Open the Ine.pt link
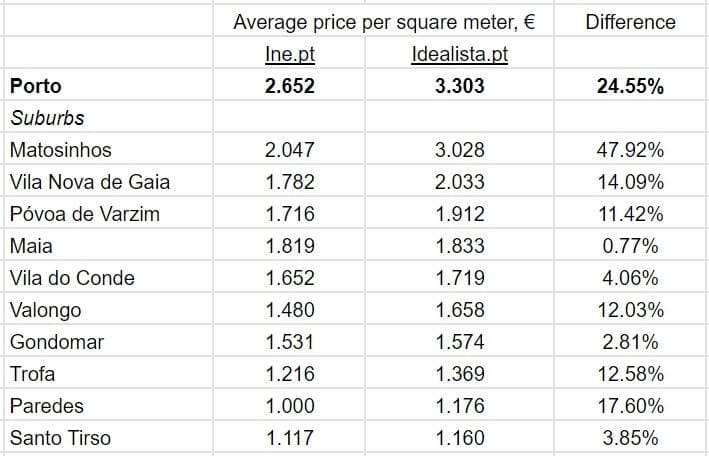Screen dimensions: 709x456 290,54
